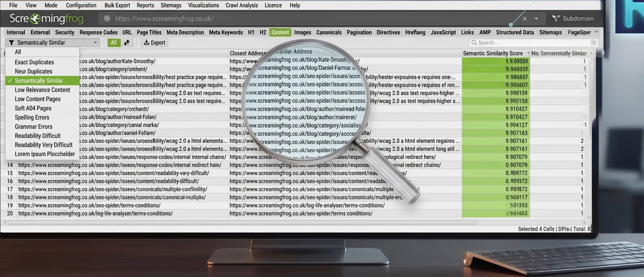The width and height of the screenshot is (644, 277).
Task: Open the URL history dropdown arrow
Action: point(536,19)
